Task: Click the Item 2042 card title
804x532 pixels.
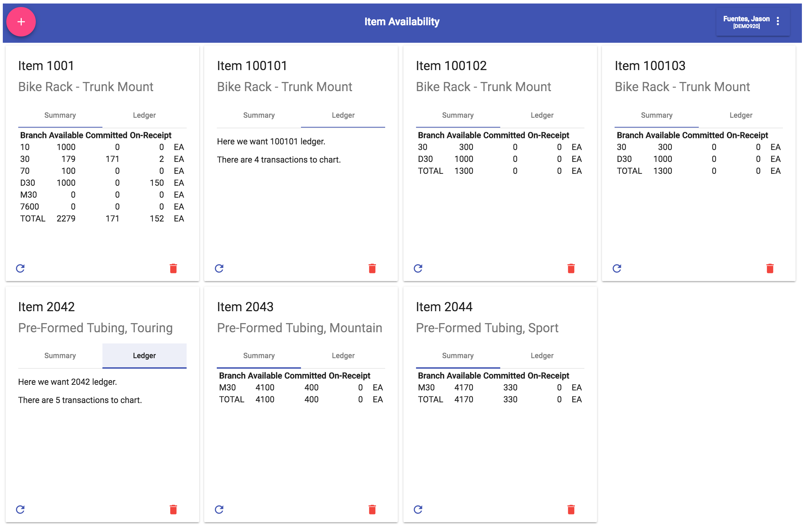Action: 46,307
